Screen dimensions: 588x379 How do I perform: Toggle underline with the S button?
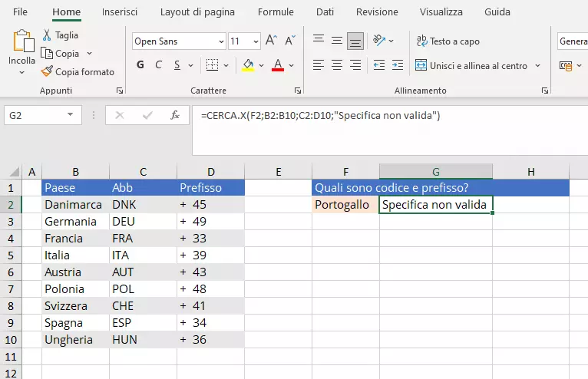[177, 65]
